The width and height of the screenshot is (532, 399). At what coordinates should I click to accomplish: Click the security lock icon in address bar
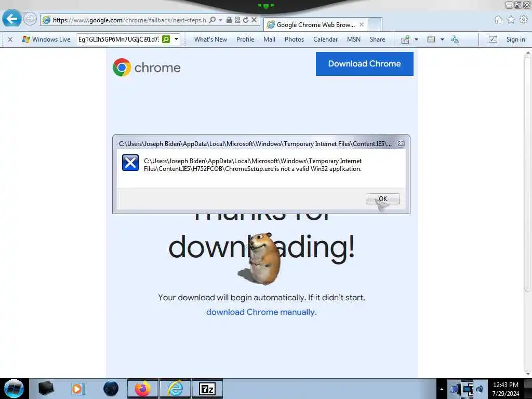tap(229, 20)
